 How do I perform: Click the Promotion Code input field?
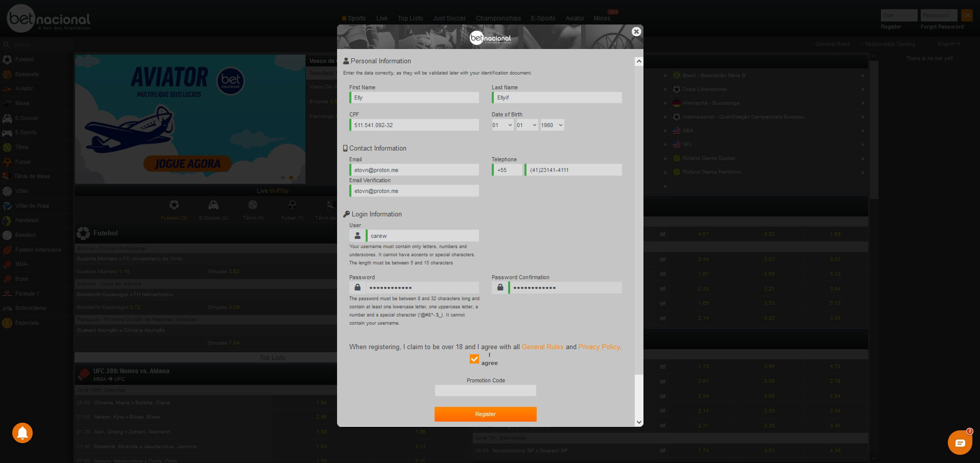tap(485, 391)
